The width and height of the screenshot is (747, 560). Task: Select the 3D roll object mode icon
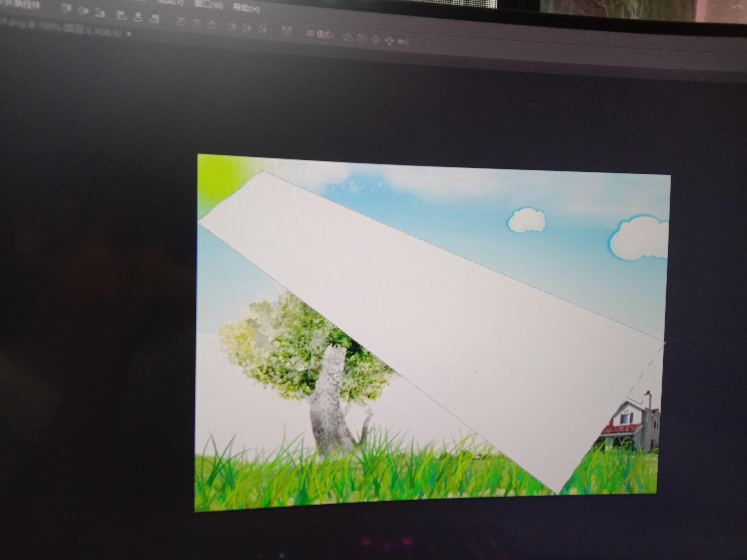[361, 38]
